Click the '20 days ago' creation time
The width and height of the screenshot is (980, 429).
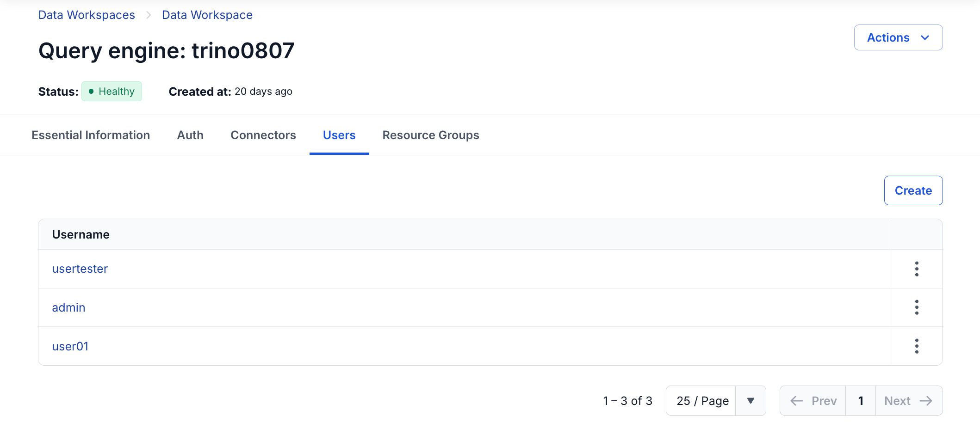(263, 92)
